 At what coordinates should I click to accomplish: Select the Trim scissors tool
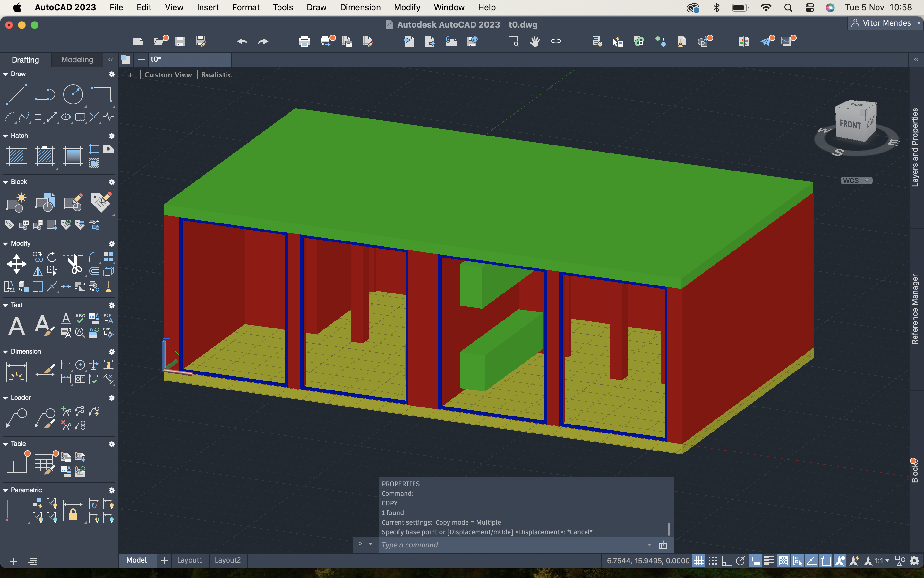[x=74, y=264]
